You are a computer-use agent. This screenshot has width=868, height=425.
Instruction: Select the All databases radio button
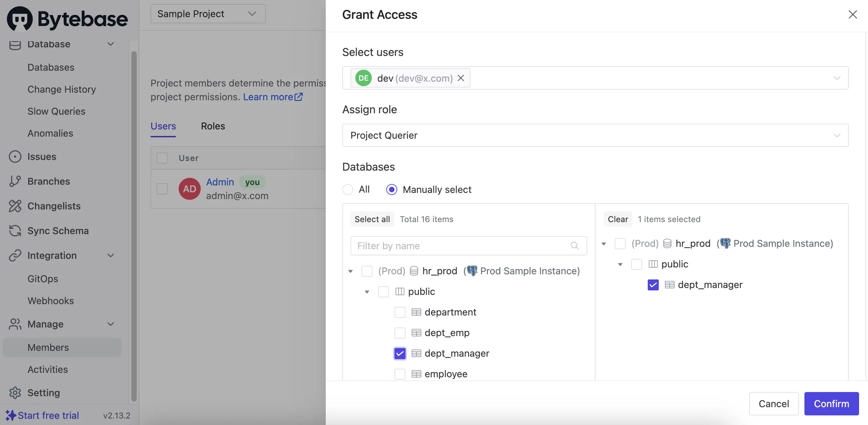(348, 189)
